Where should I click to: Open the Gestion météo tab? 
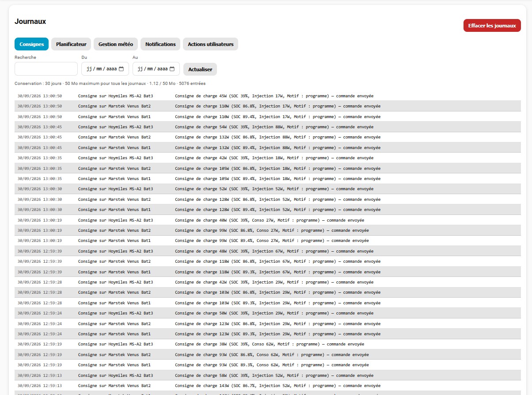click(x=116, y=44)
